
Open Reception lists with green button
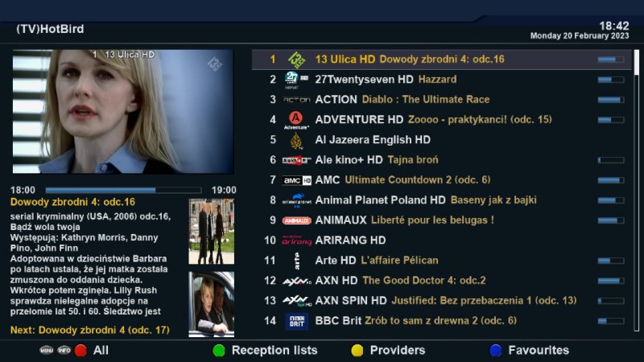coord(219,351)
